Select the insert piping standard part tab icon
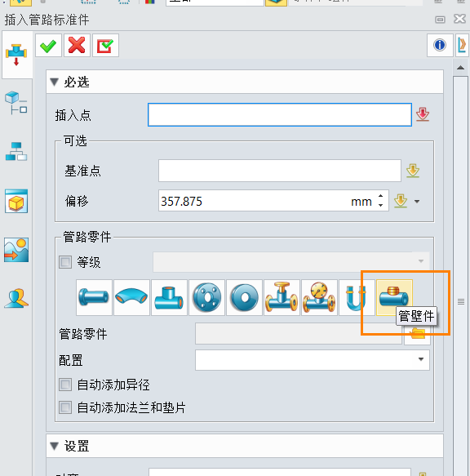This screenshot has width=470, height=476. click(x=16, y=55)
